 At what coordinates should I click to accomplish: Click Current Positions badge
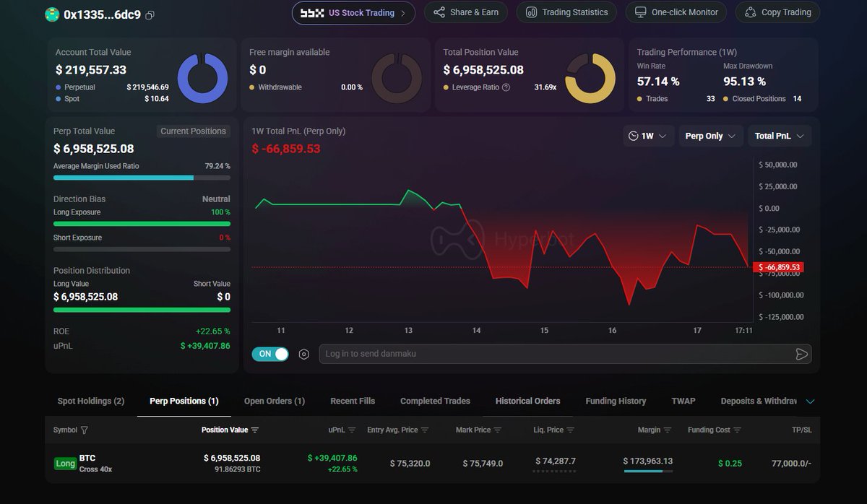pyautogui.click(x=193, y=131)
